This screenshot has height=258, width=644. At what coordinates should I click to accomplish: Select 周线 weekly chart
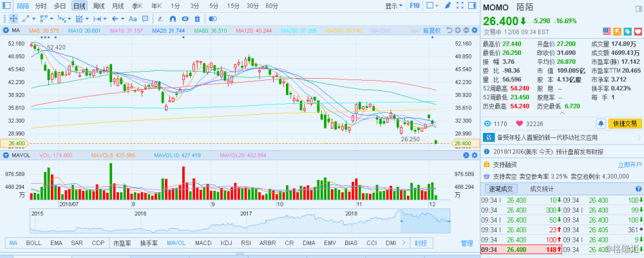pos(99,6)
